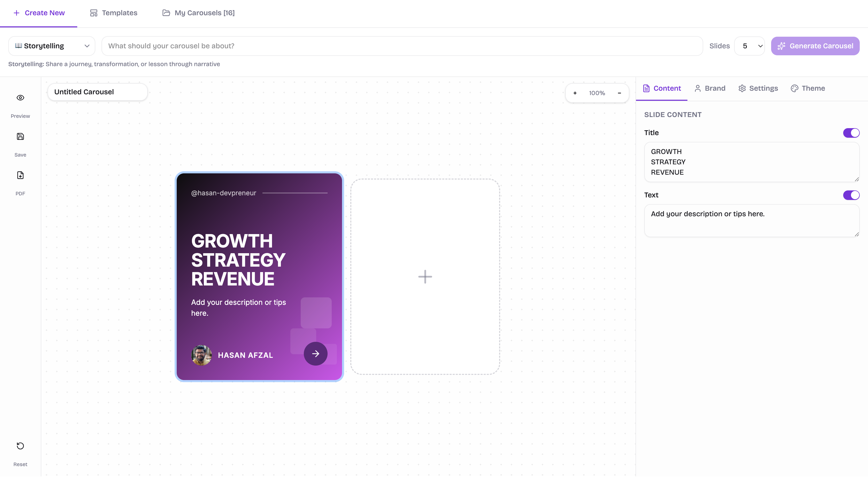The width and height of the screenshot is (868, 479).
Task: Click the arrow icon on the slide
Action: coord(316,354)
